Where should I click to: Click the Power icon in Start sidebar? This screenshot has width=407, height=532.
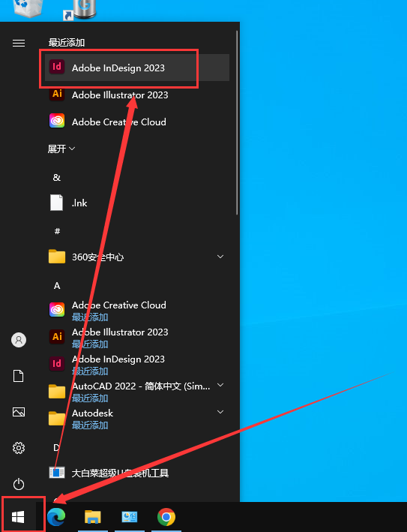point(19,484)
